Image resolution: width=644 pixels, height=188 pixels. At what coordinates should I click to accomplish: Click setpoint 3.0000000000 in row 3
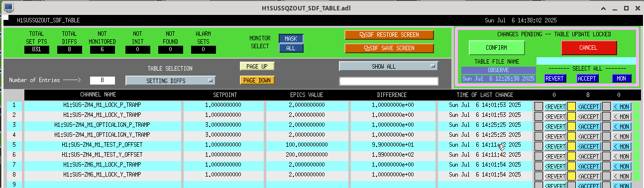point(223,125)
